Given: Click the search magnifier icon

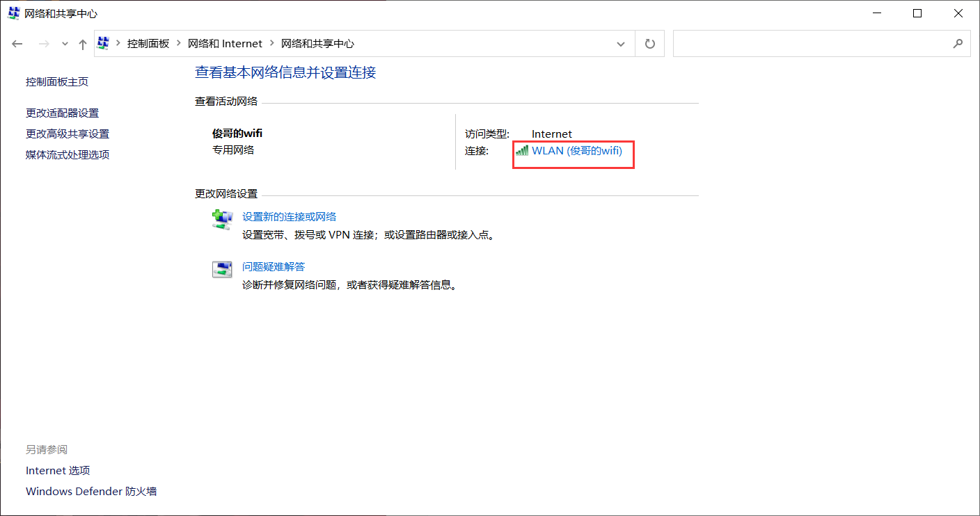Looking at the screenshot, I should pos(958,43).
